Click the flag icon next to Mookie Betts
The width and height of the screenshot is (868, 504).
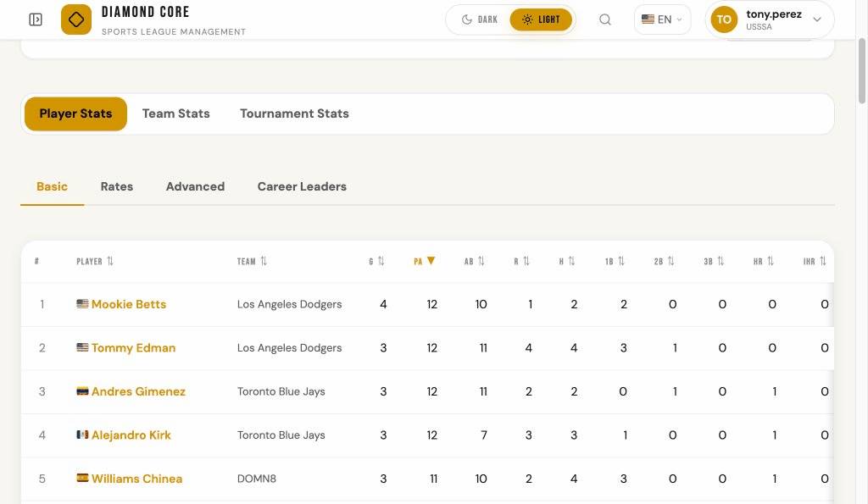83,303
